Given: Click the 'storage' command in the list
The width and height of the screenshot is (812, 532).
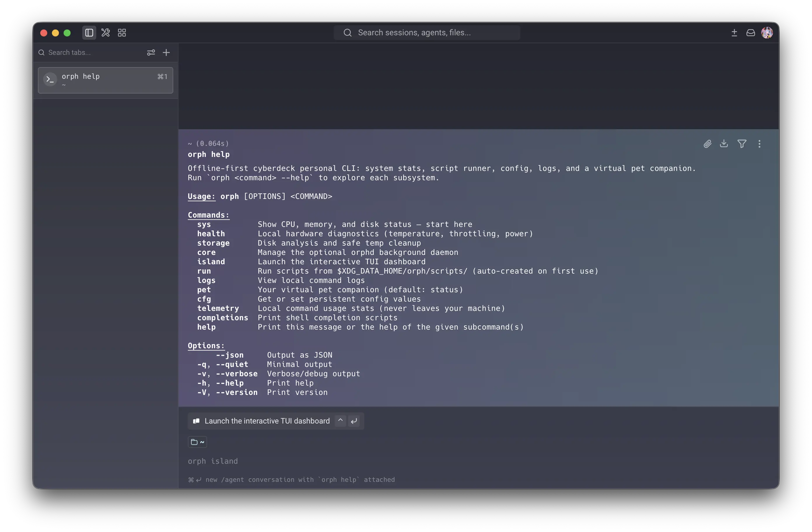Looking at the screenshot, I should [x=213, y=243].
